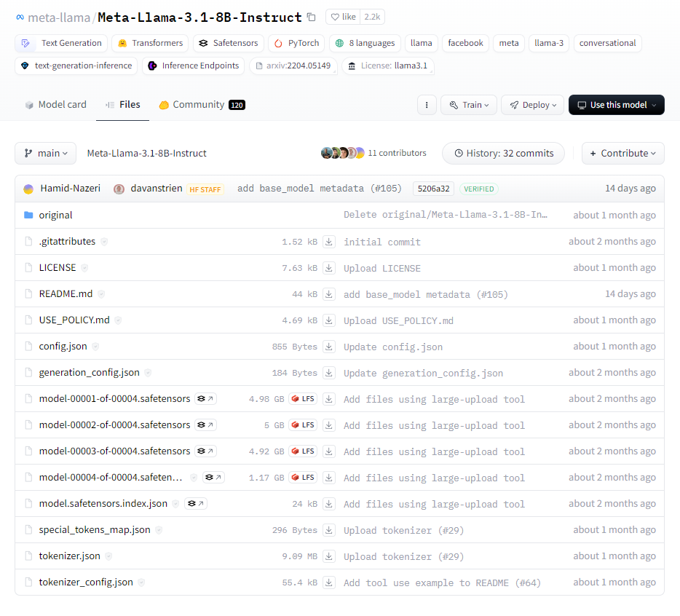
Task: Select the conversational tag
Action: pyautogui.click(x=608, y=43)
